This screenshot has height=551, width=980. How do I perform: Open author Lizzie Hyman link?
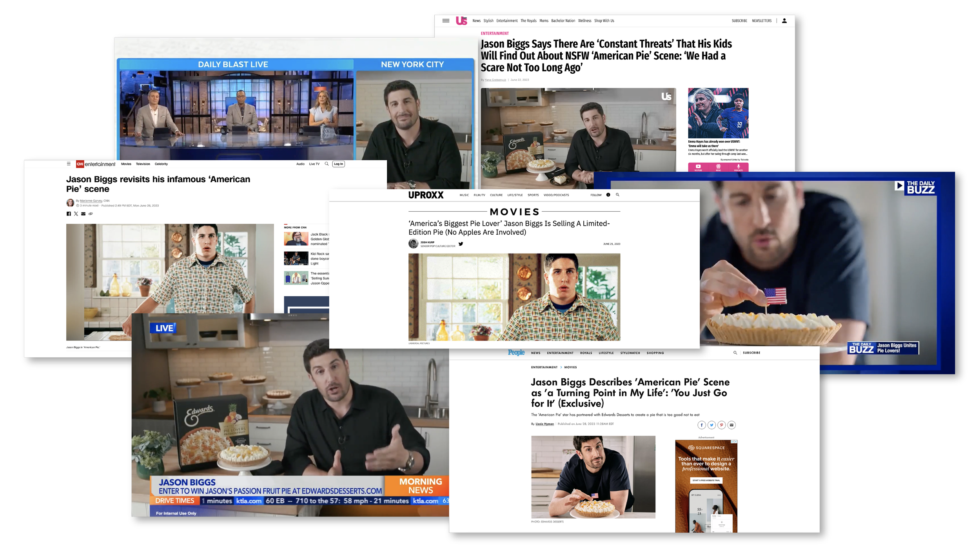[x=544, y=424]
